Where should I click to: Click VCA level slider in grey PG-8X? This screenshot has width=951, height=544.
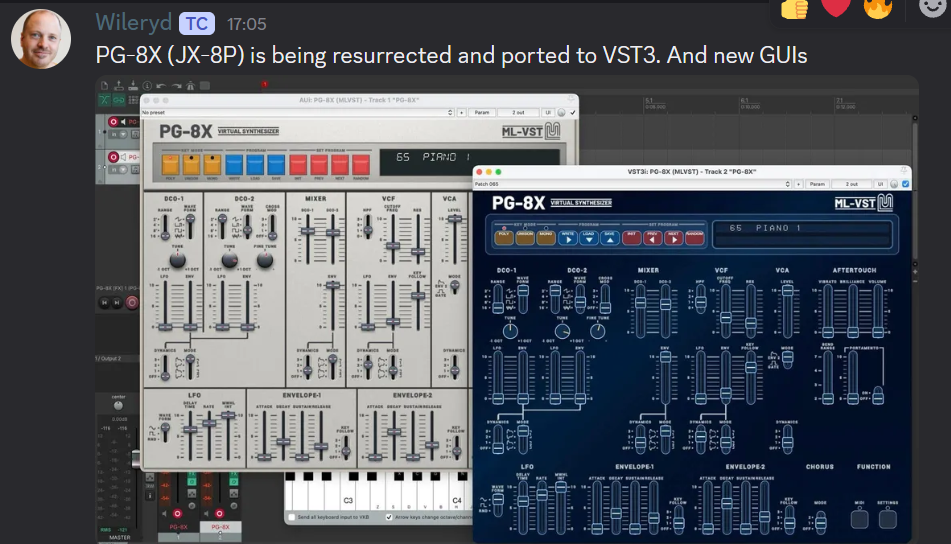[x=454, y=240]
